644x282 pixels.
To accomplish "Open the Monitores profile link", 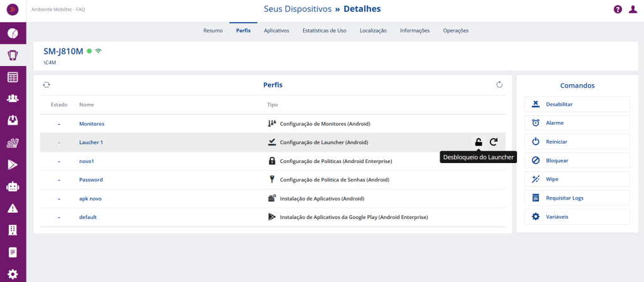I will click(x=92, y=124).
